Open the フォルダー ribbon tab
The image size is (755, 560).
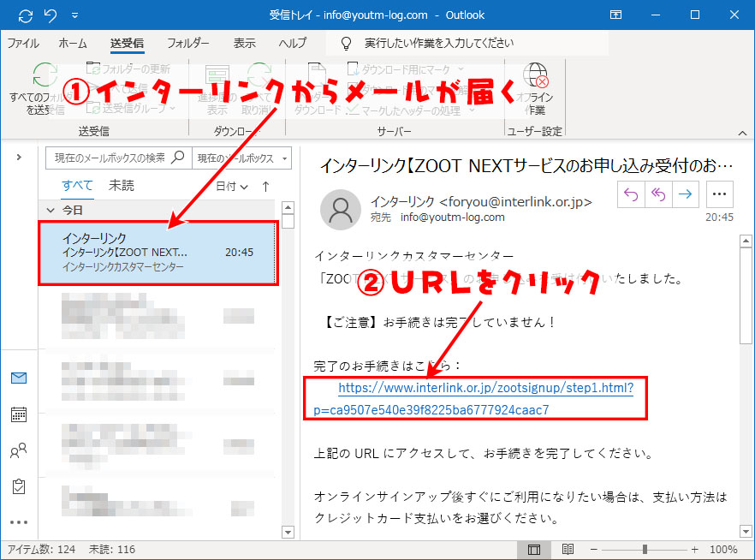coord(187,44)
